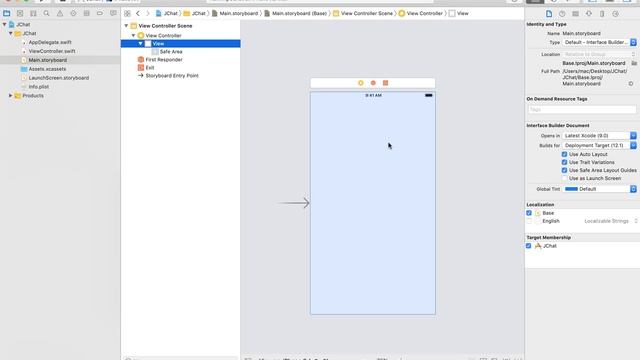640x360 pixels.
Task: Click View Controller jump bar item
Action: [420, 13]
